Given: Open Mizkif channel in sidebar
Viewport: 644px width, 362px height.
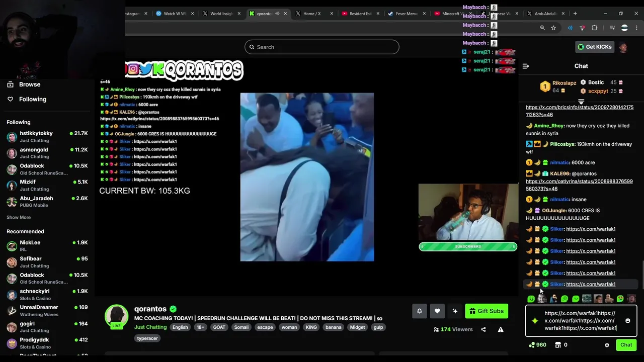Looking at the screenshot, I should click(x=47, y=185).
